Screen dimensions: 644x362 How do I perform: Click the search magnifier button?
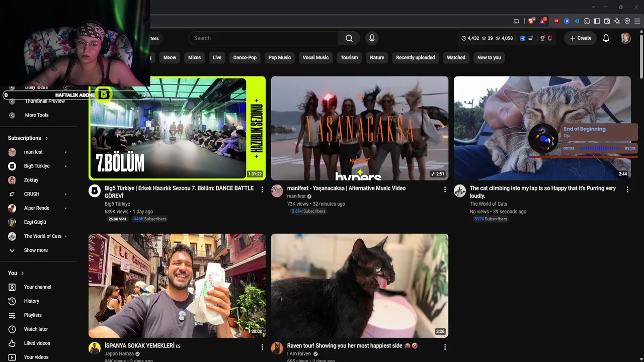349,38
